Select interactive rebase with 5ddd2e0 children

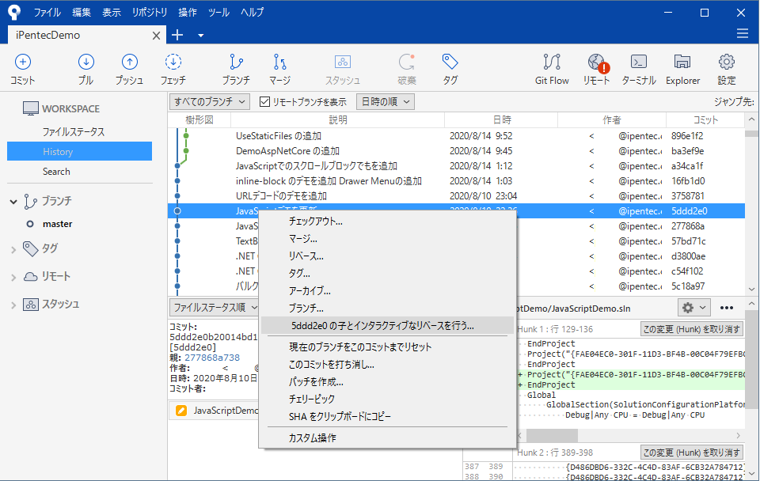388,325
